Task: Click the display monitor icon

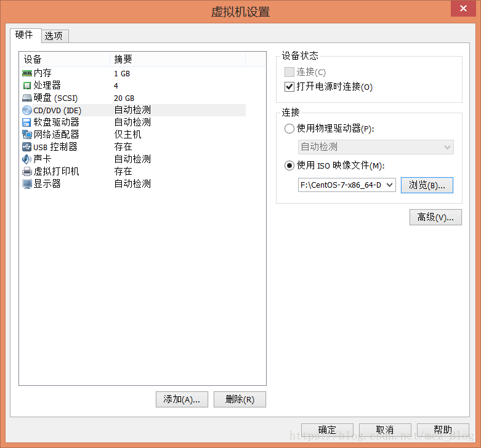Action: tap(27, 183)
